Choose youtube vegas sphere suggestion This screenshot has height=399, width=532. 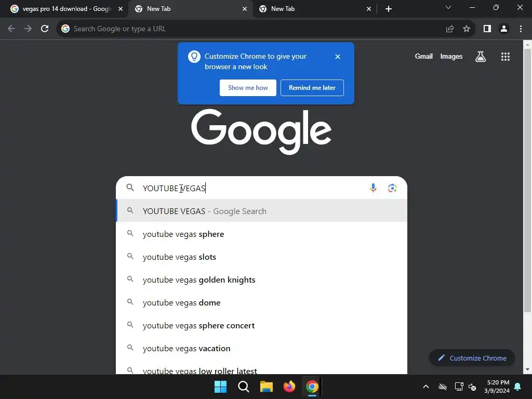click(x=262, y=234)
